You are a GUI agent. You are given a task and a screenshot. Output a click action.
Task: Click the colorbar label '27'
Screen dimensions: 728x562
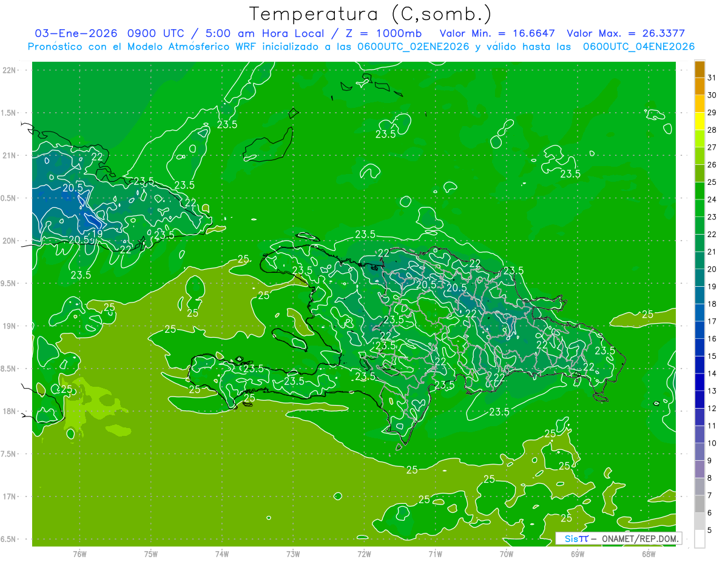pyautogui.click(x=712, y=147)
